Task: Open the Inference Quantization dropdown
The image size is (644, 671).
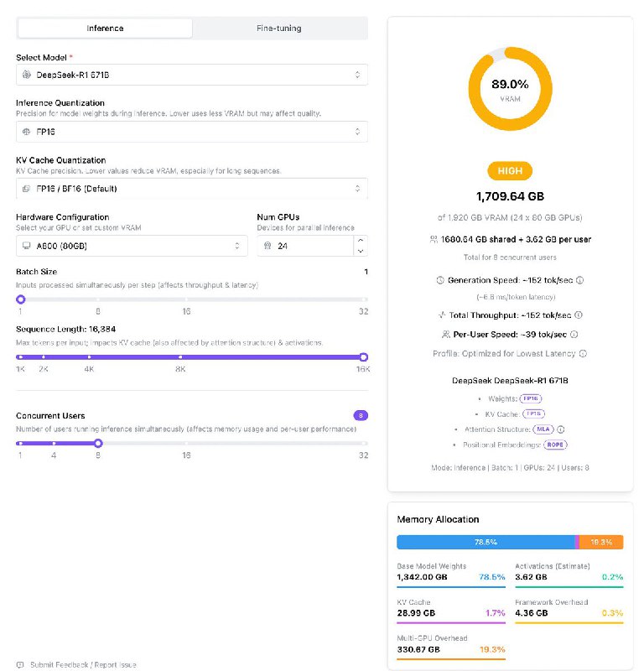Action: (191, 132)
